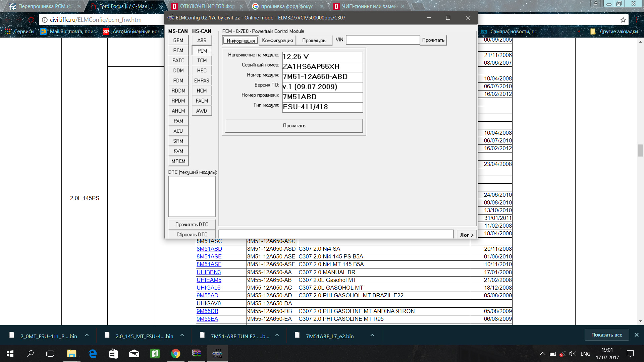Image resolution: width=644 pixels, height=362 pixels.
Task: Switch ENG keyboard language indicator
Action: tap(585, 354)
